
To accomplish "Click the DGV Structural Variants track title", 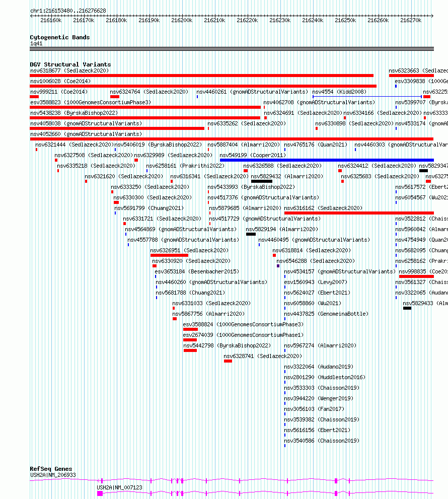I will point(70,64).
